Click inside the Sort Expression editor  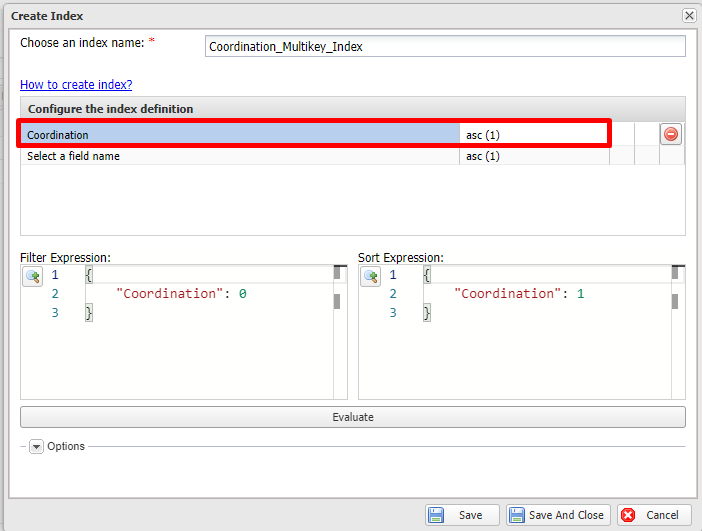coord(540,350)
